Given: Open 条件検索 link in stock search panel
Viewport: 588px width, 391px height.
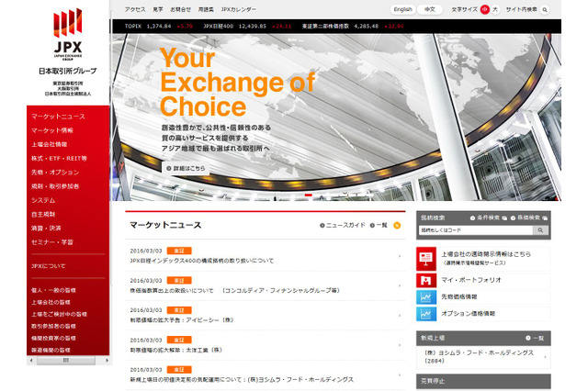Looking at the screenshot, I should [489, 218].
